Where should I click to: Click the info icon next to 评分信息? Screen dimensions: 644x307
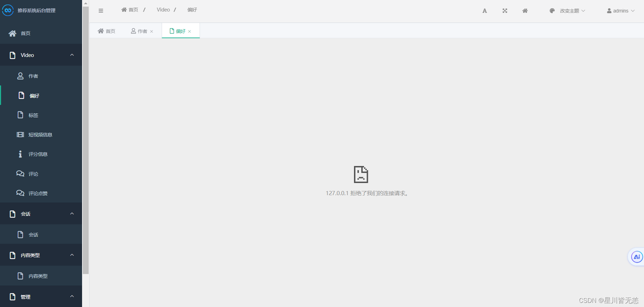coord(20,154)
